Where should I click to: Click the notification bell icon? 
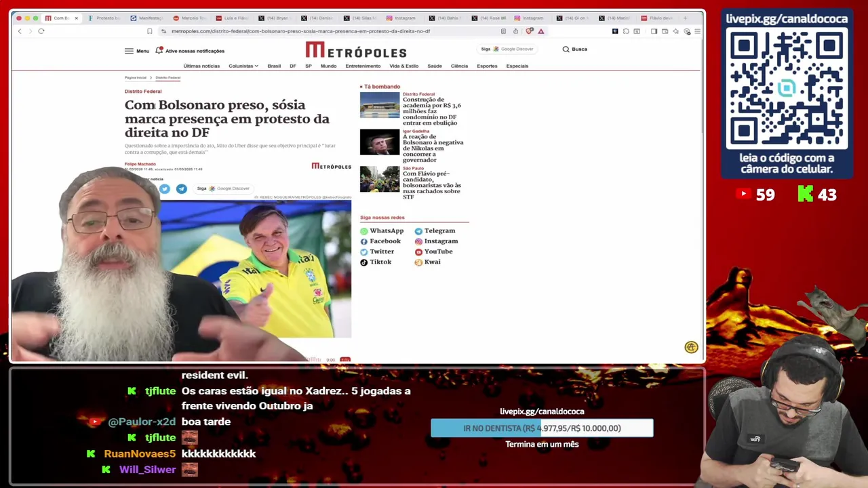pos(159,50)
